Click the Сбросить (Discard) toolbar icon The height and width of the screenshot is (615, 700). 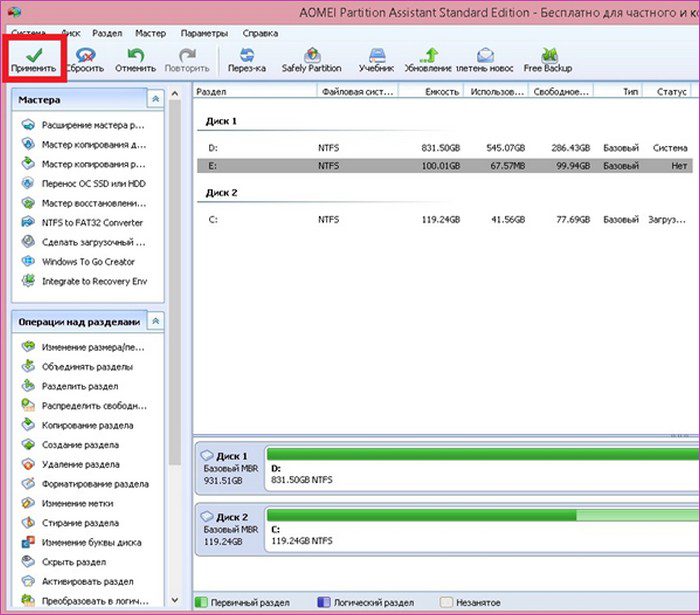click(x=85, y=60)
